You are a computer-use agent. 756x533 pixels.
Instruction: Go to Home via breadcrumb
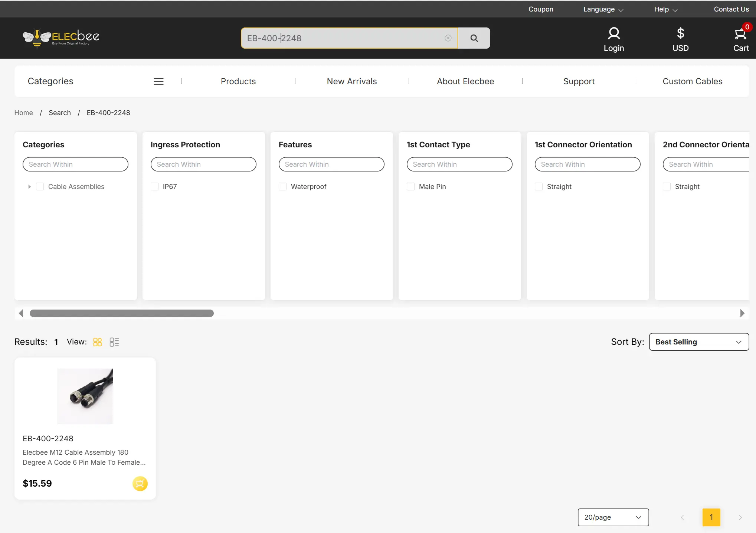[x=24, y=113]
